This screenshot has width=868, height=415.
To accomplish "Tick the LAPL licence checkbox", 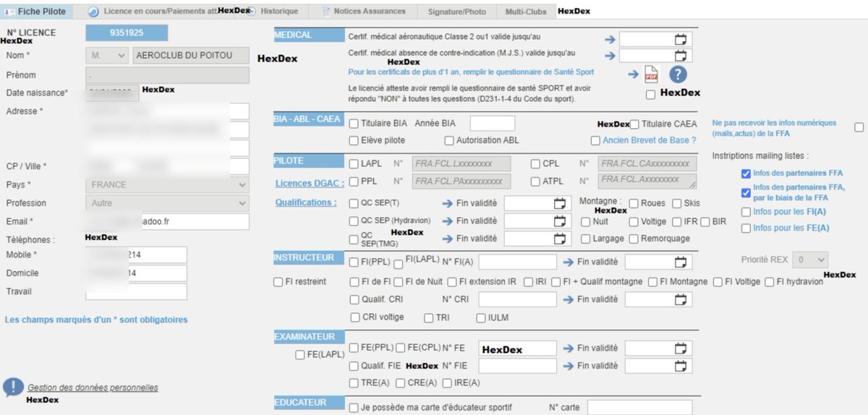I will pyautogui.click(x=354, y=164).
